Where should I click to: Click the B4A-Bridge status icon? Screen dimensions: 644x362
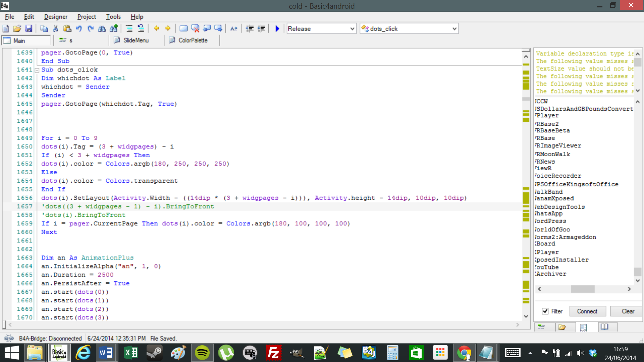tap(9, 338)
